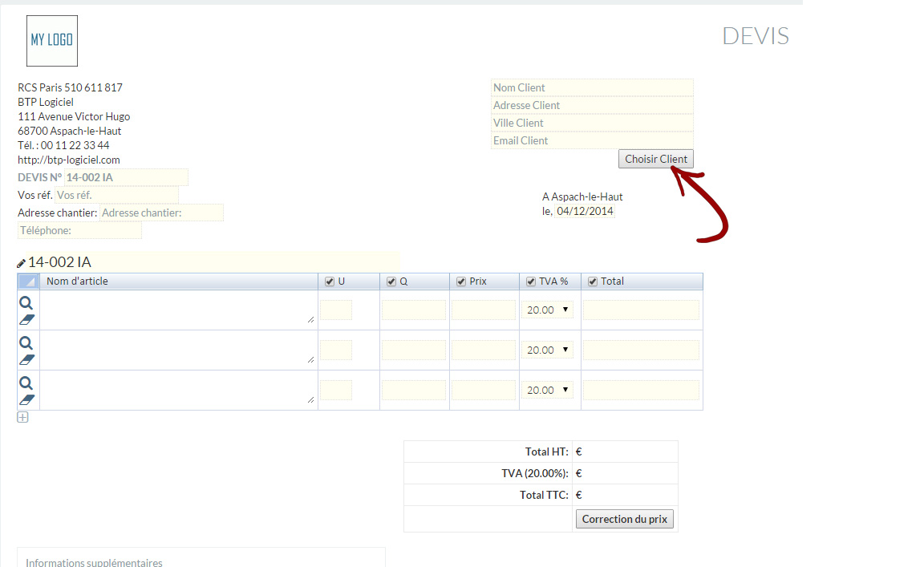The width and height of the screenshot is (924, 567).
Task: Toggle the Total column checkbox
Action: 593,281
